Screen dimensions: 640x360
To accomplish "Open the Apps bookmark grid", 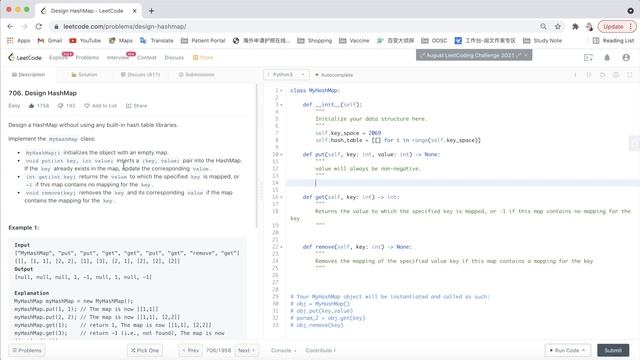I will (x=19, y=40).
